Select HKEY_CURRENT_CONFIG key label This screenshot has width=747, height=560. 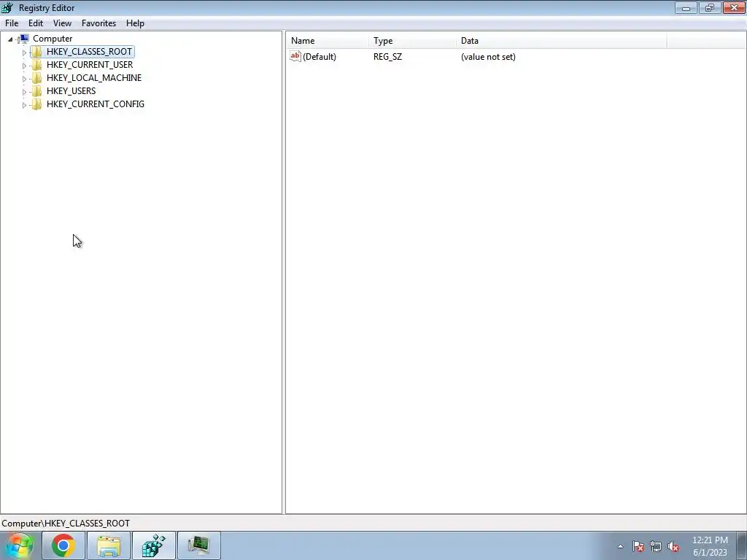pos(96,104)
